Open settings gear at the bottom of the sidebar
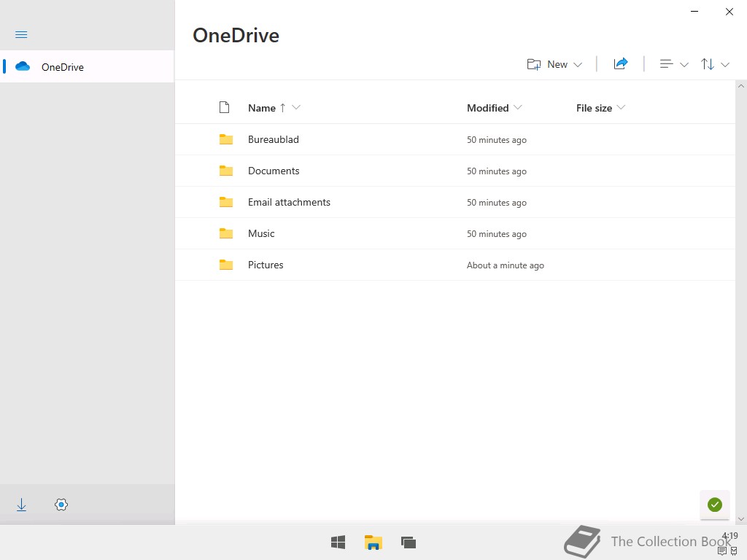This screenshot has height=560, width=747. click(61, 505)
